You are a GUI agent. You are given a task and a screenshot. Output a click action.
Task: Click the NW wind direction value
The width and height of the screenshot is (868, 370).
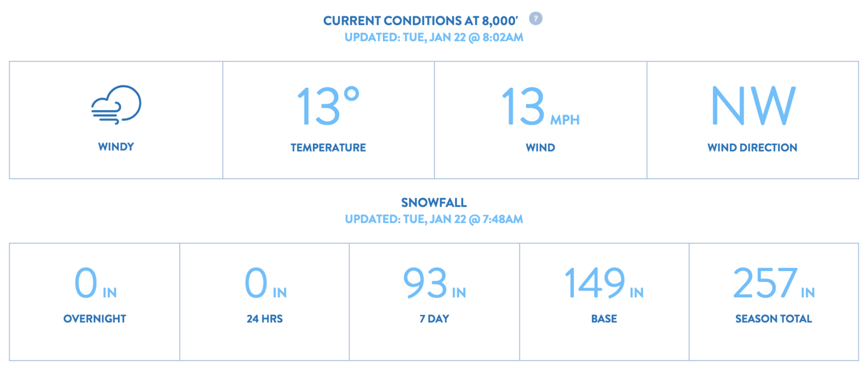[x=753, y=106]
